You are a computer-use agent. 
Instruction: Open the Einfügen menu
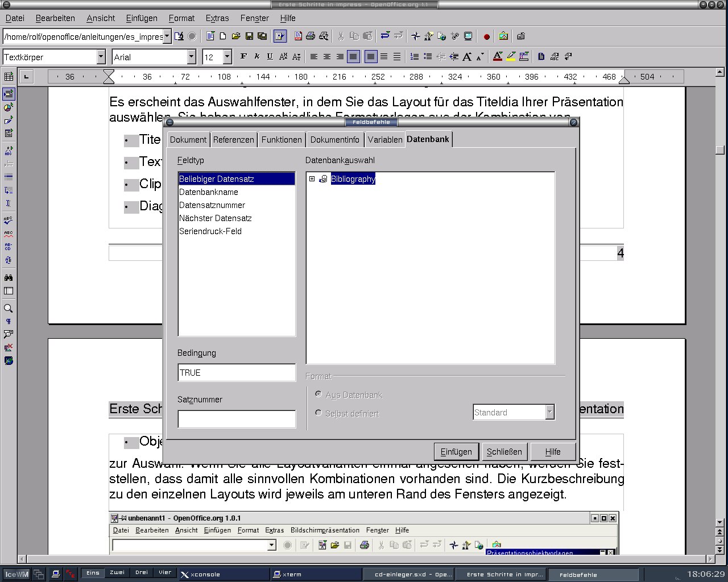pos(141,18)
